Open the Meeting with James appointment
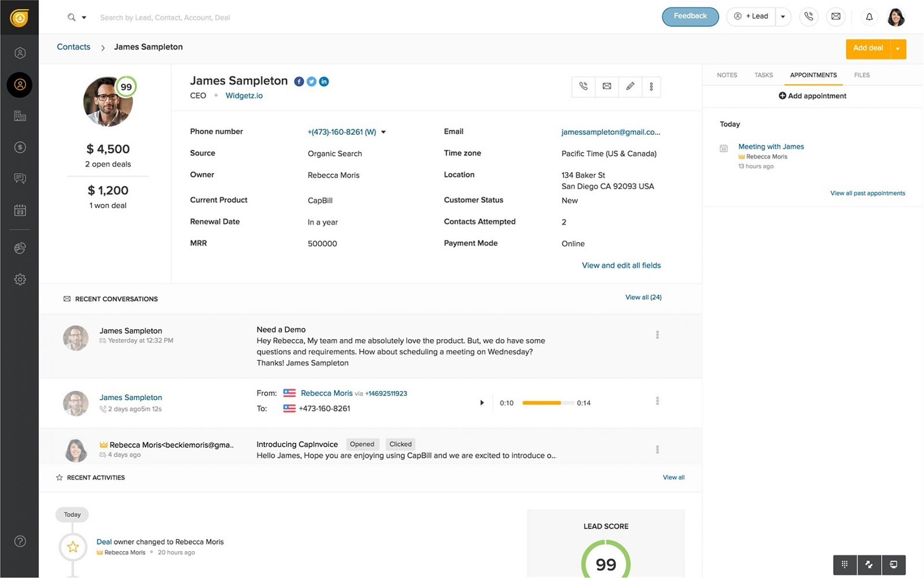Viewport: 924px width, 578px height. tap(770, 146)
